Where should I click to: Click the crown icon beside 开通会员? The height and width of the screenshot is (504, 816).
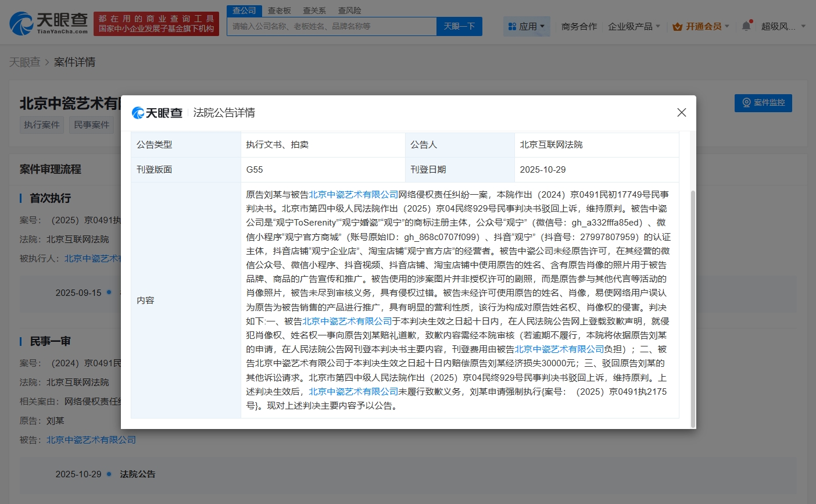point(677,27)
